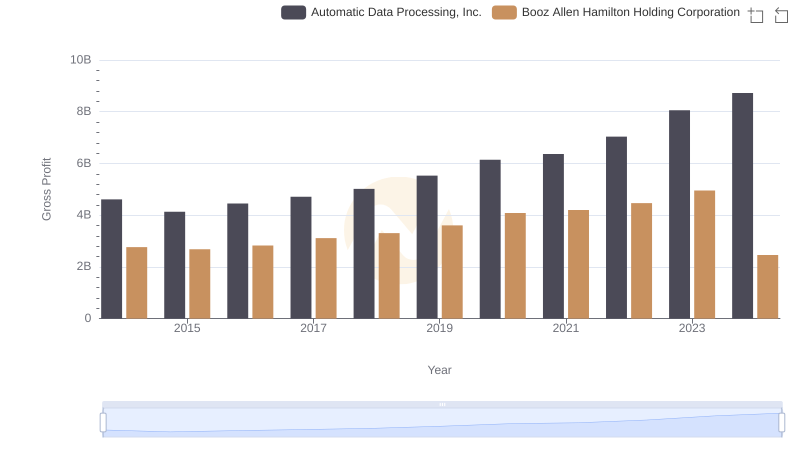Viewport: 800px width, 461px height.
Task: Grab the right data zoom slider handle
Action: (782, 423)
